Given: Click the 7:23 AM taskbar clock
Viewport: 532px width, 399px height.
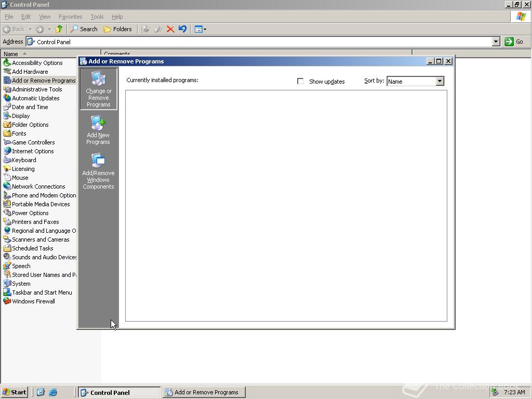Looking at the screenshot, I should click(514, 392).
